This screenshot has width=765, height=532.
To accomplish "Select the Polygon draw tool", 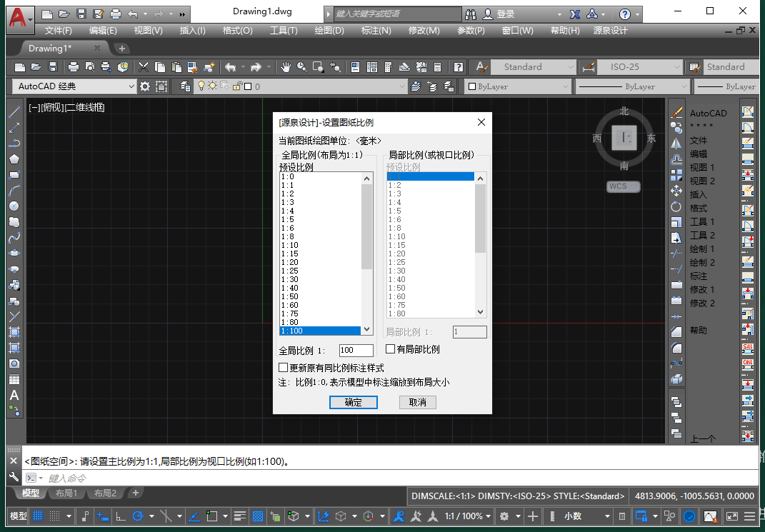I will [14, 159].
